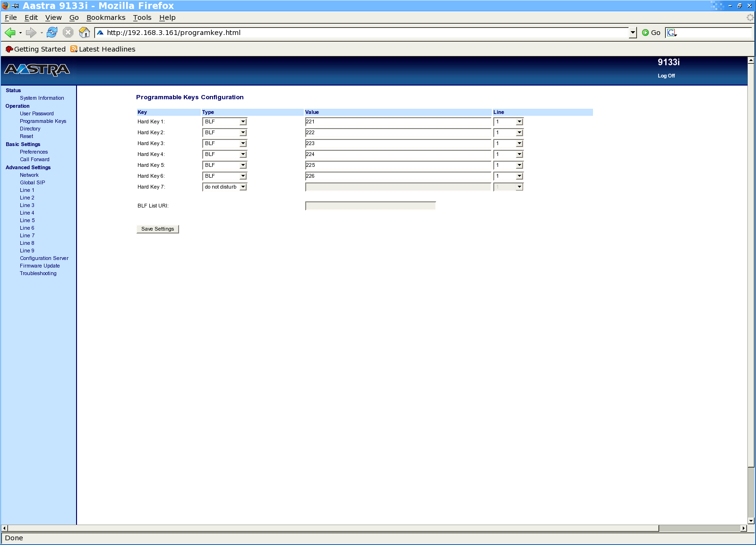Viewport: 756px width, 545px height.
Task: Click the search engine icon in search box
Action: (x=672, y=33)
